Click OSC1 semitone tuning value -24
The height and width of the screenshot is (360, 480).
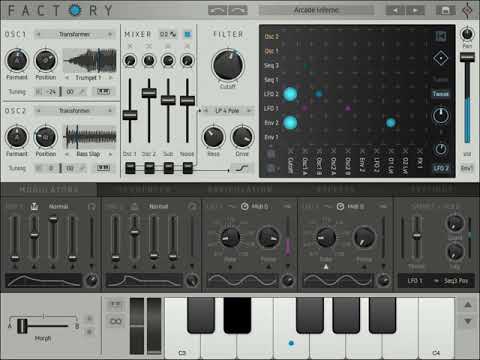point(51,92)
